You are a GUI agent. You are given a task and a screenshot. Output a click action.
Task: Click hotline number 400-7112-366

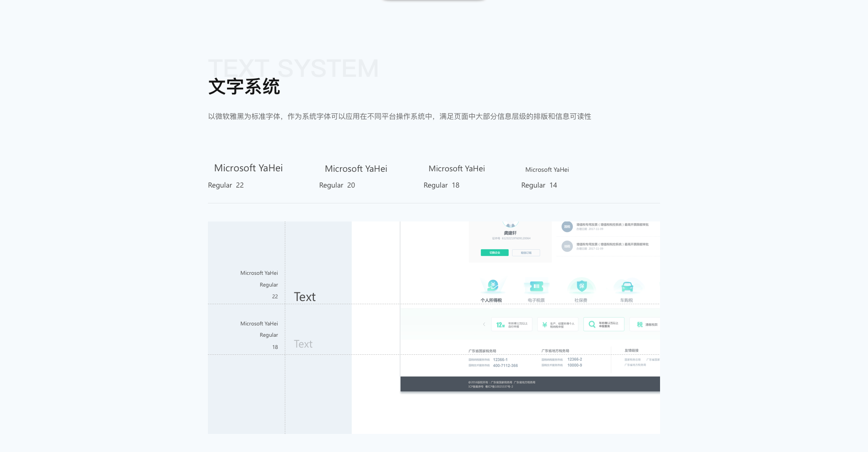(x=505, y=366)
